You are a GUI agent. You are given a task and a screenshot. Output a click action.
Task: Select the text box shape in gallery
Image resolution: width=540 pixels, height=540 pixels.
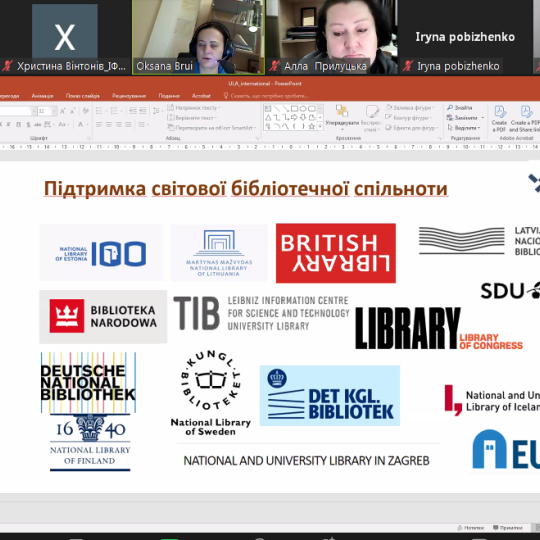tap(268, 109)
